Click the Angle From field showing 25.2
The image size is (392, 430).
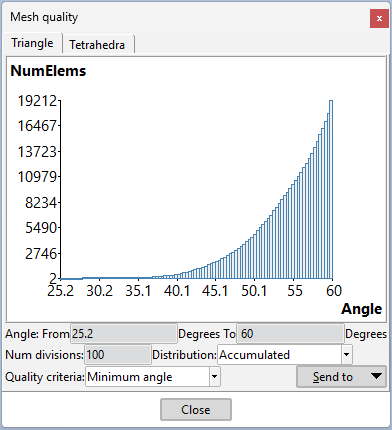(124, 334)
